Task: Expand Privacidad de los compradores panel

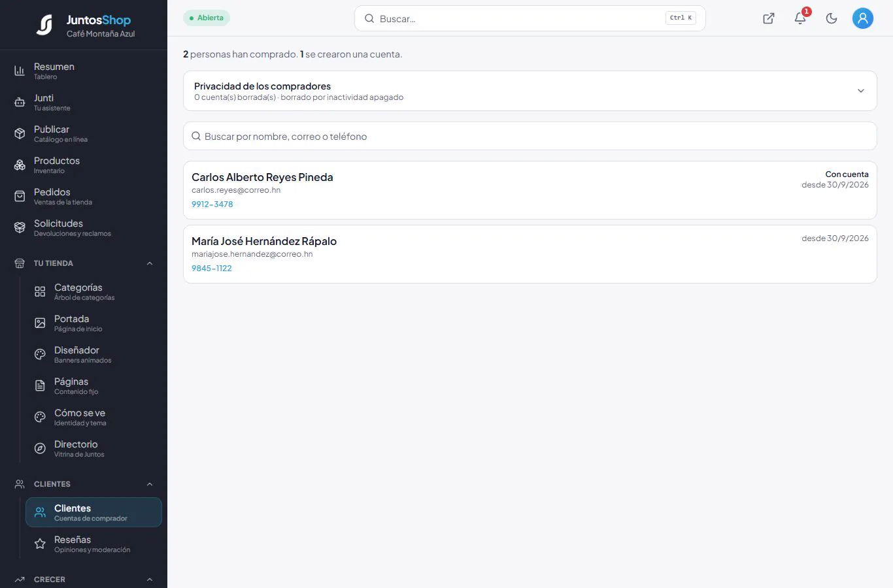Action: point(530,91)
